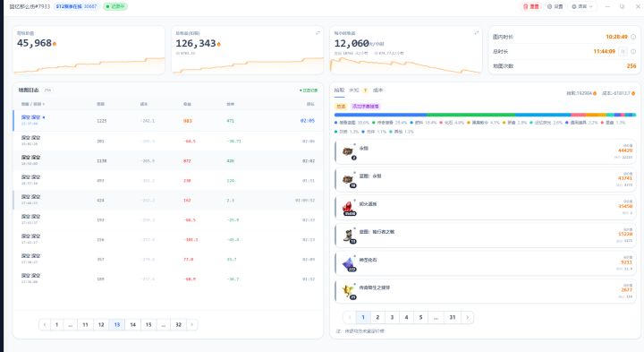Select the map log row with value 493
Viewport: 644px width, 352px height.
click(x=168, y=180)
